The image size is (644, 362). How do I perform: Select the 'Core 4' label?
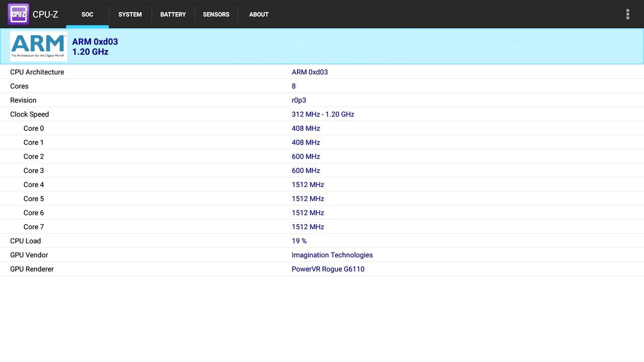[x=34, y=185]
